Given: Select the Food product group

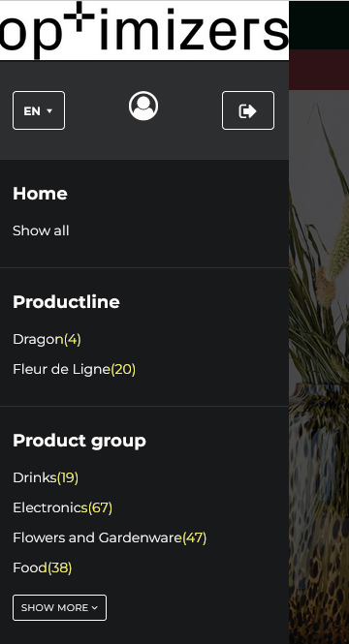Looking at the screenshot, I should coord(43,568).
